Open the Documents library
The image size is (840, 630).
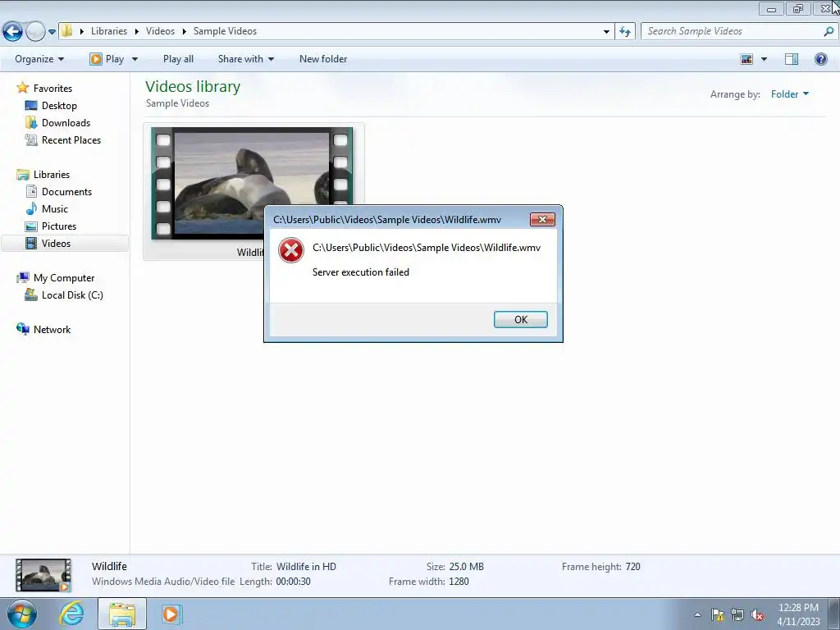(x=66, y=192)
